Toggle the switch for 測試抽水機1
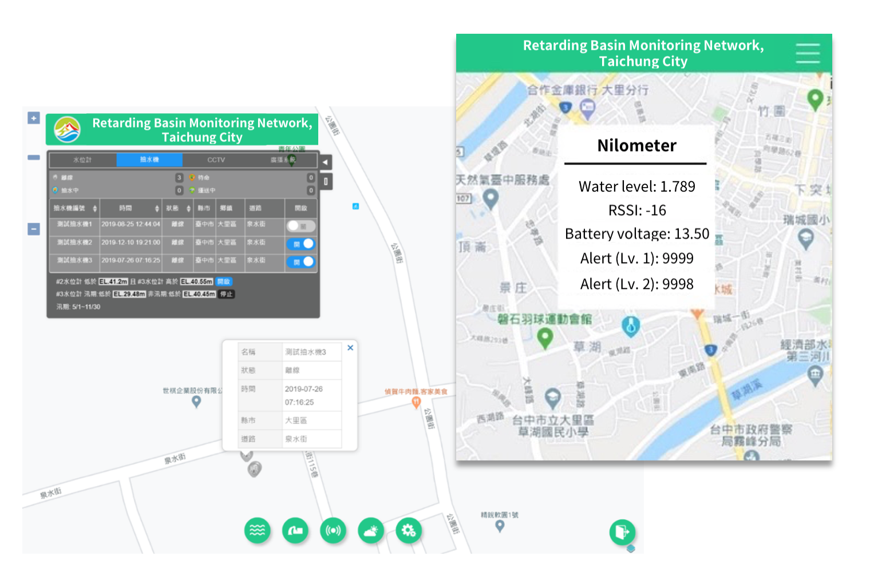The image size is (870, 588). point(300,225)
